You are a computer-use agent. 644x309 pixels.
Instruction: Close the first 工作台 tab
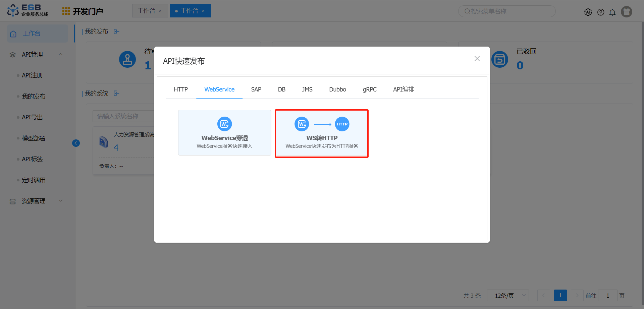[160, 11]
